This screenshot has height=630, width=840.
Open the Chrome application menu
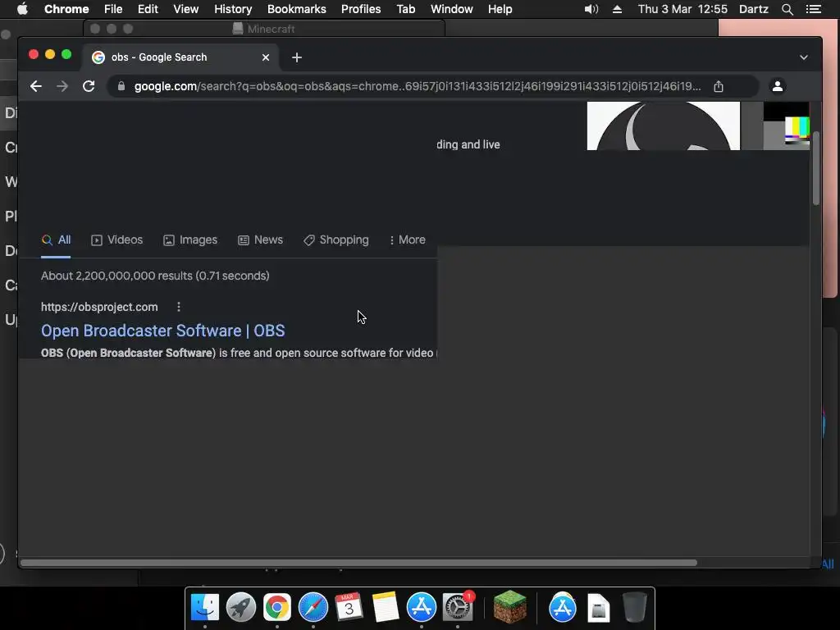[66, 9]
